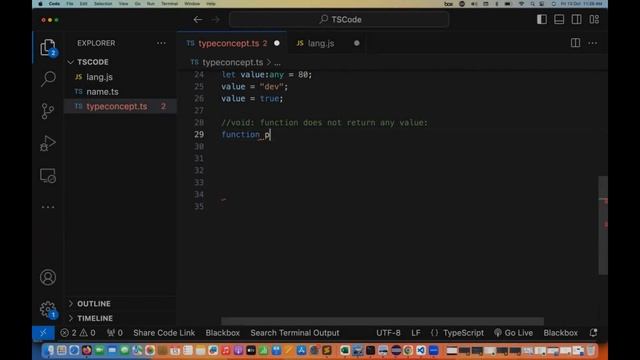Open Finder from the Dock
Viewport: 640px width, 360px height.
49,350
